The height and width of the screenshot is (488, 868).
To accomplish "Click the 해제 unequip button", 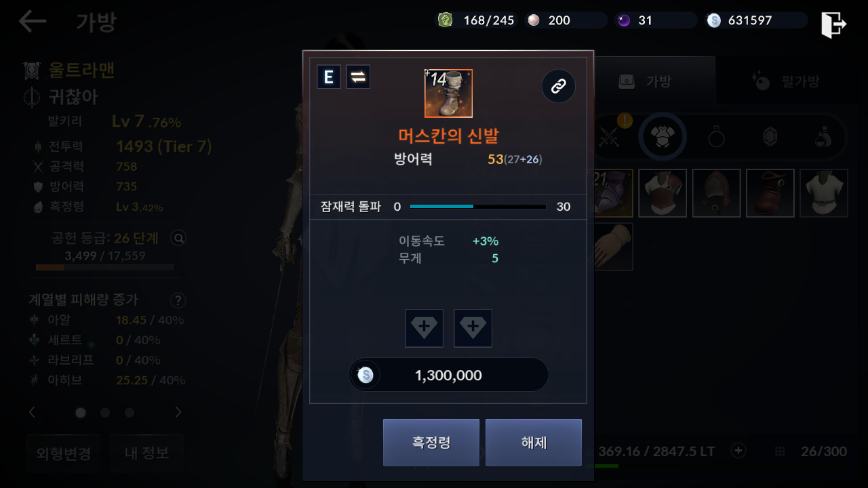I will pos(534,443).
